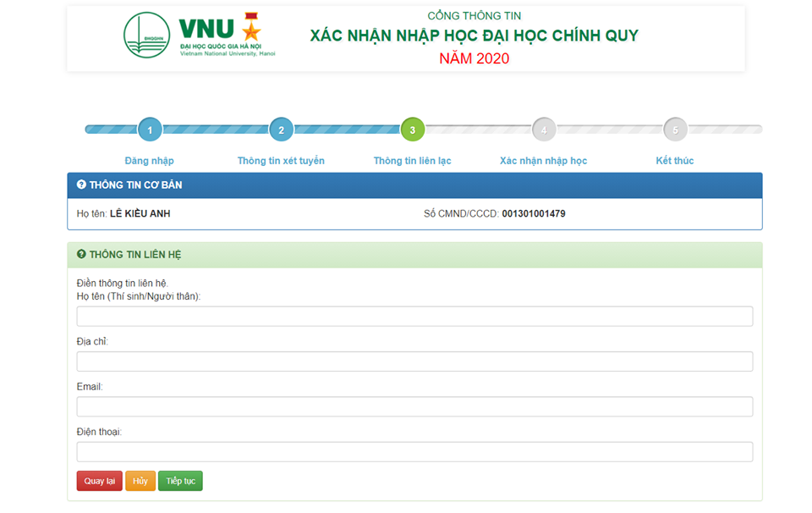This screenshot has width=812, height=513.
Task: Click step 5 grey circle
Action: [675, 130]
